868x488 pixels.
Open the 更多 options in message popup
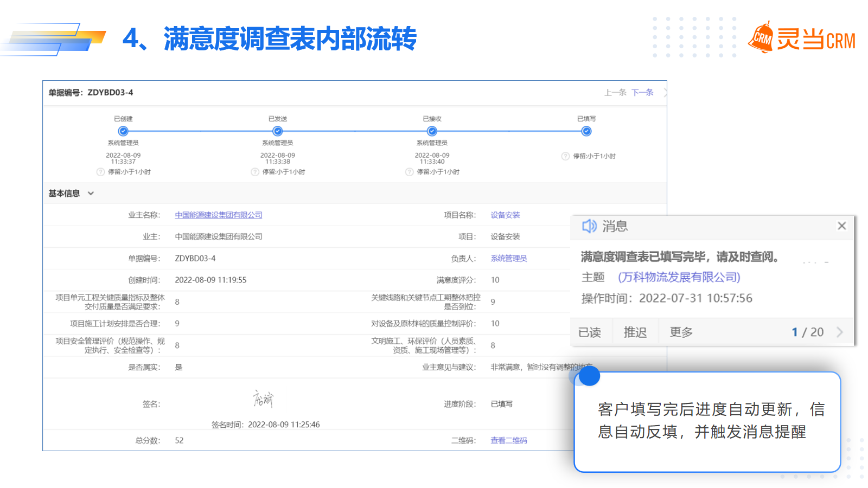click(681, 332)
